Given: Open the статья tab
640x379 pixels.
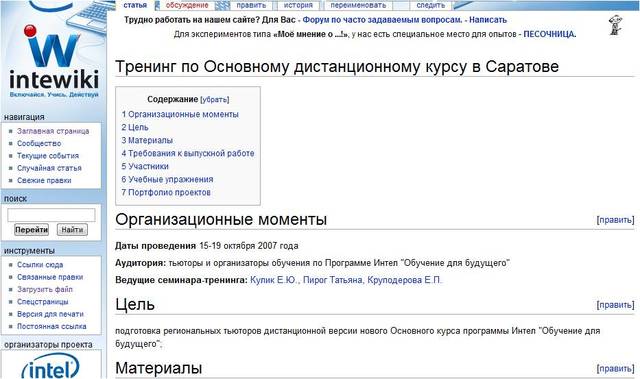Looking at the screenshot, I should 135,5.
